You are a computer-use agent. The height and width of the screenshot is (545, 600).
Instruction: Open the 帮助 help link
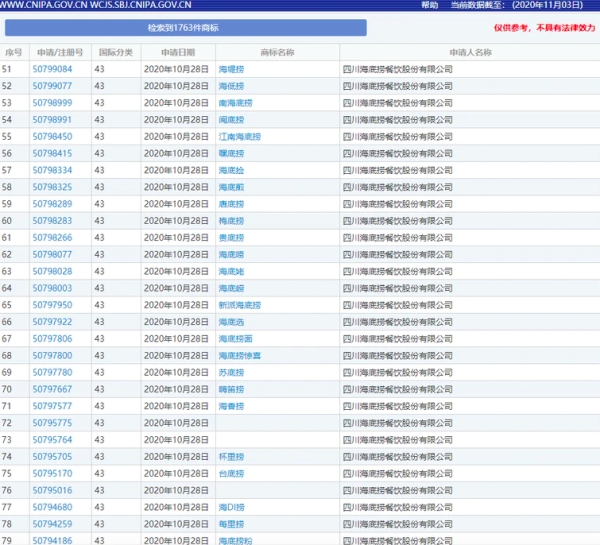click(x=429, y=5)
